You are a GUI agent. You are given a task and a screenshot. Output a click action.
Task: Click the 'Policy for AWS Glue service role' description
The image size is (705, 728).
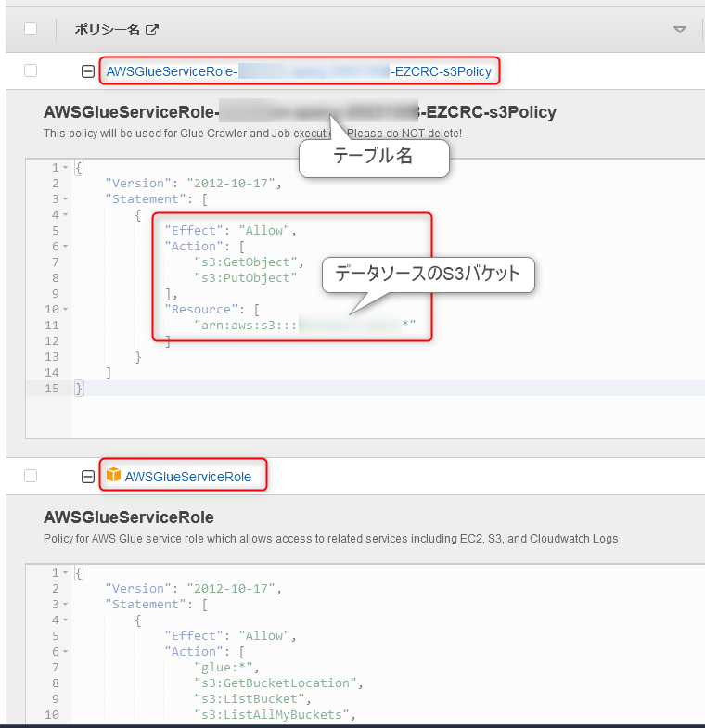point(330,539)
